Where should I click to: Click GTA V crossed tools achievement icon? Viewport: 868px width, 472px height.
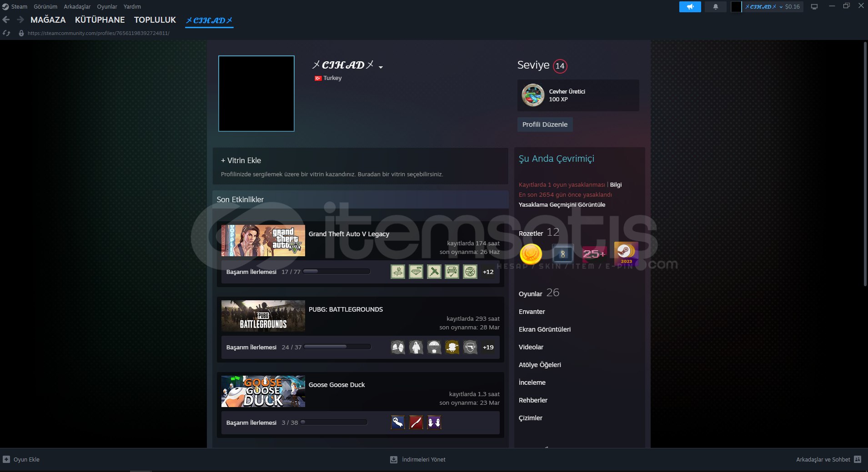[434, 272]
